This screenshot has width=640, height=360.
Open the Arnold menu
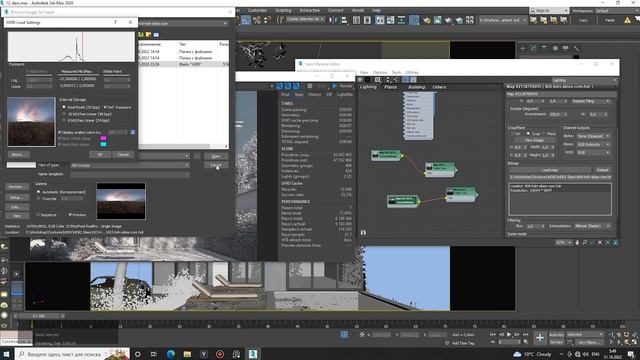[x=358, y=10]
